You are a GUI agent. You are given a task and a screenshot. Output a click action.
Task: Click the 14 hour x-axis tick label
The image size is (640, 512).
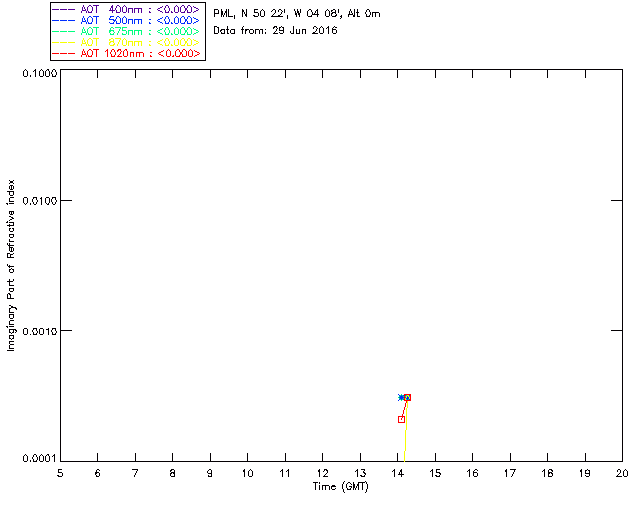coord(397,473)
